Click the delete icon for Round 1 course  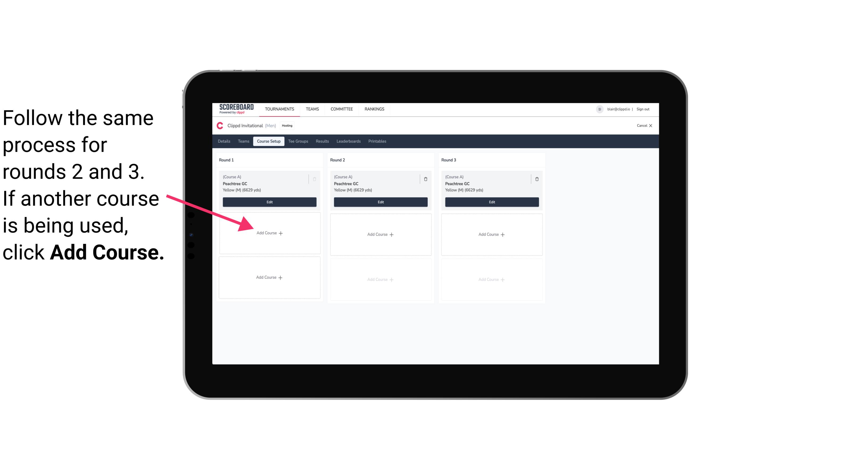(x=316, y=179)
